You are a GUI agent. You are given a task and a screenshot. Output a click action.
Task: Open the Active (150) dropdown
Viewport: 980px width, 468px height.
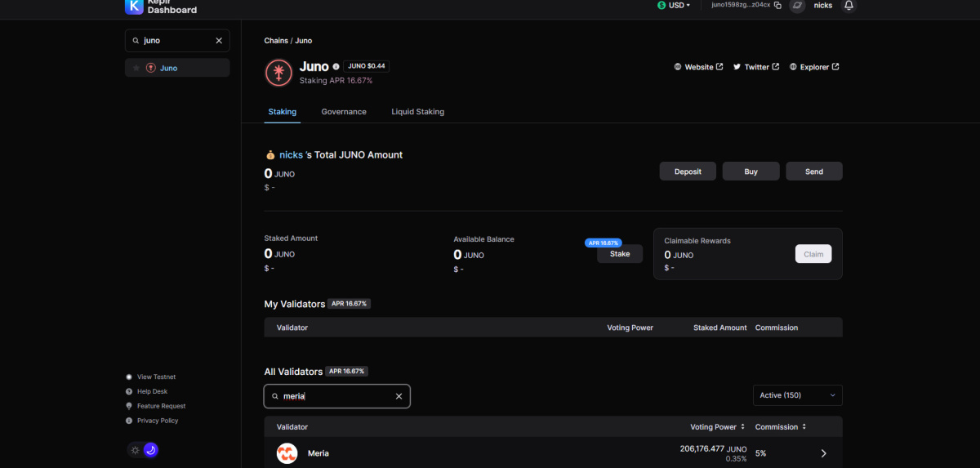tap(797, 395)
